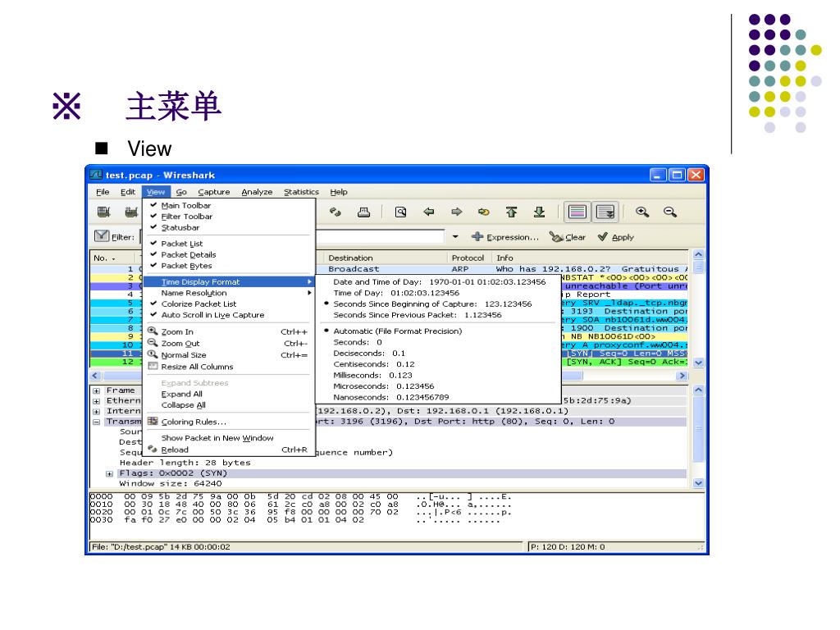Jump to the first packet icon

point(512,212)
